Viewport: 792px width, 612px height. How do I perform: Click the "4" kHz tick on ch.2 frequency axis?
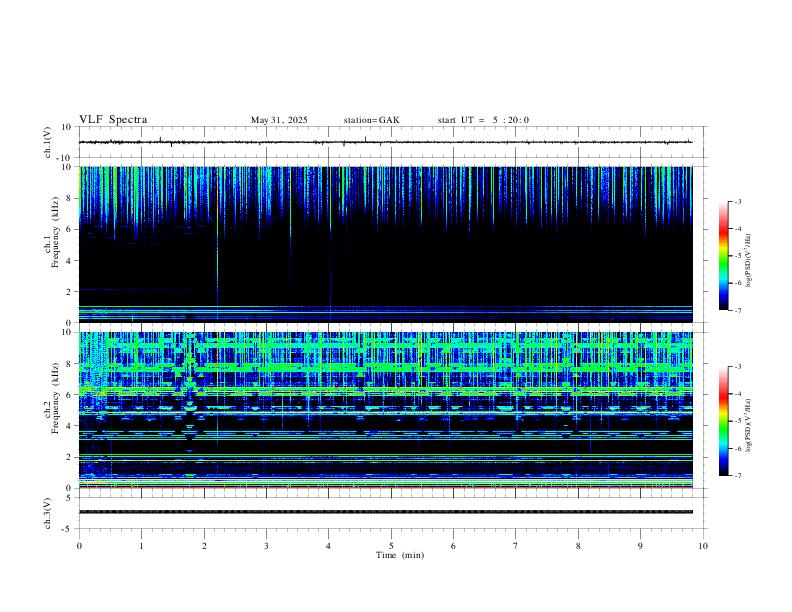click(x=68, y=426)
